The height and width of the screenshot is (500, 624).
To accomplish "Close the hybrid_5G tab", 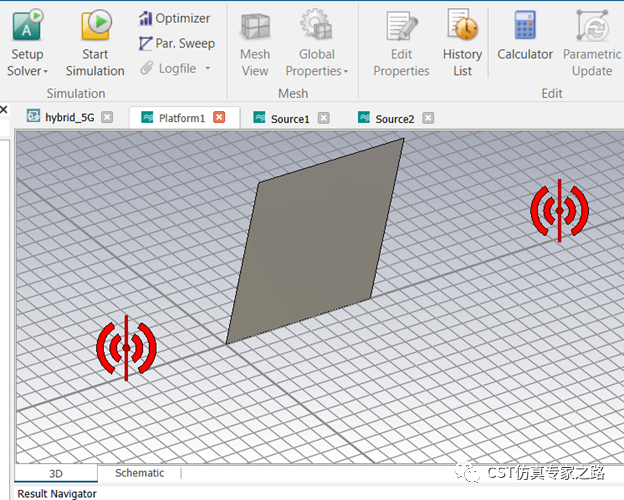I will [x=107, y=117].
